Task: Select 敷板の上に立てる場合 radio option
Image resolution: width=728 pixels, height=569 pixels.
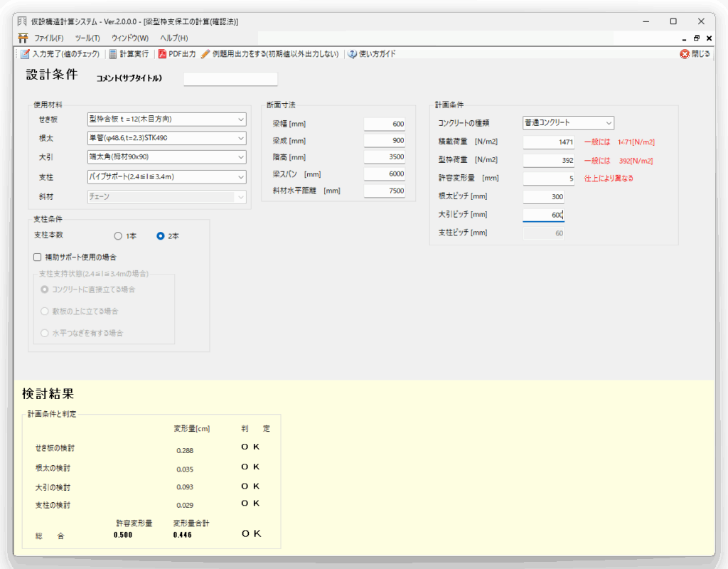Action: click(45, 312)
